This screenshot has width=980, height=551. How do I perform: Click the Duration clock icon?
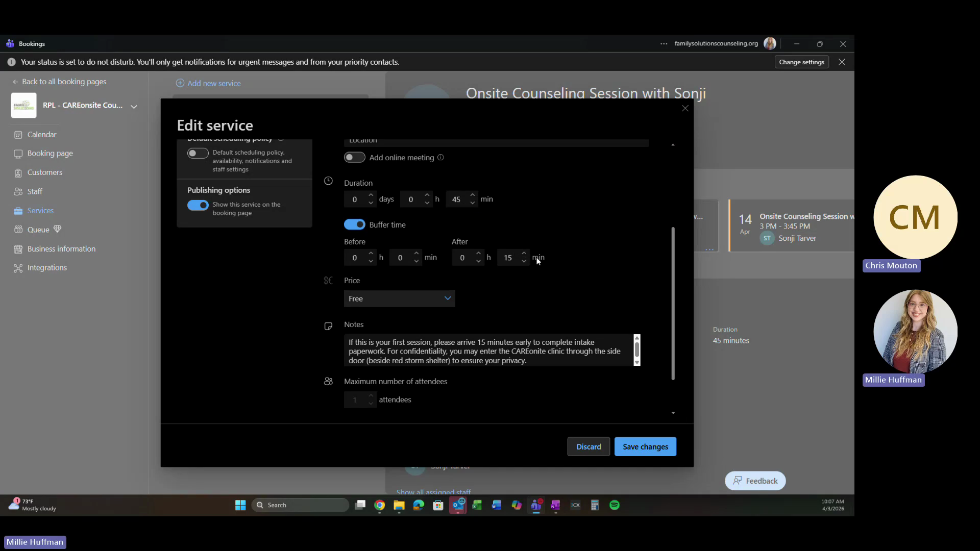click(x=328, y=181)
